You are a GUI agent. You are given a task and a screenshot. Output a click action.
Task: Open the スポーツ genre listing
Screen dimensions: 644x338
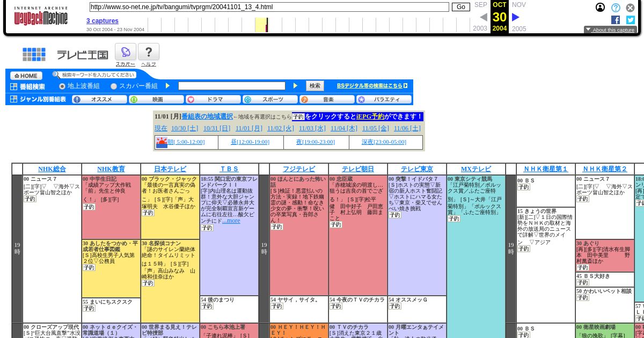270,99
